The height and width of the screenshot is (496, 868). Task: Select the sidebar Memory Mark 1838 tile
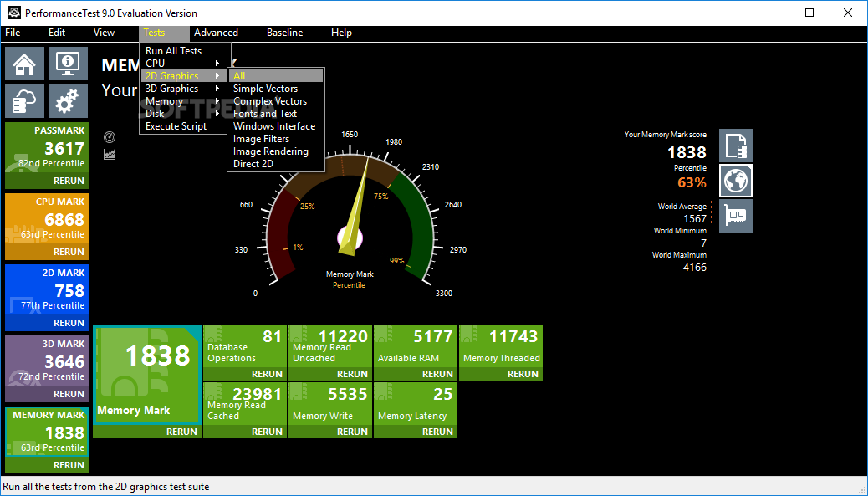47,432
